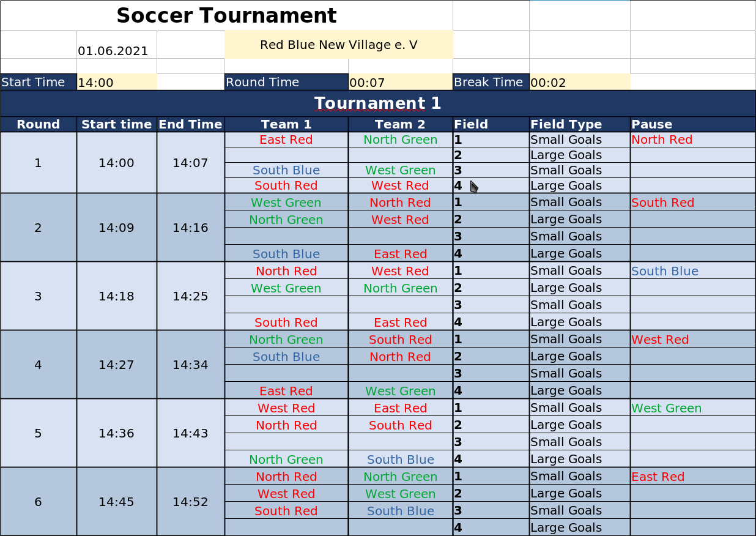
Task: Click the Start Time value 14:00
Action: tap(117, 82)
